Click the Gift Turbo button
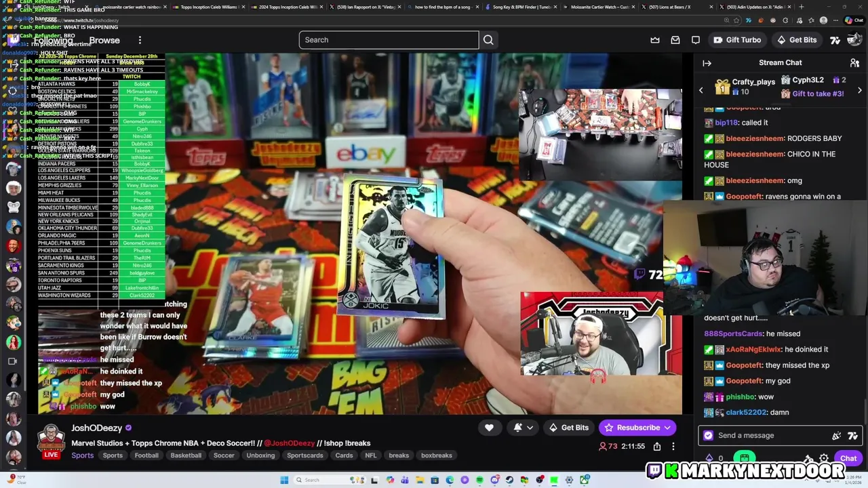The width and height of the screenshot is (868, 488). click(x=737, y=40)
